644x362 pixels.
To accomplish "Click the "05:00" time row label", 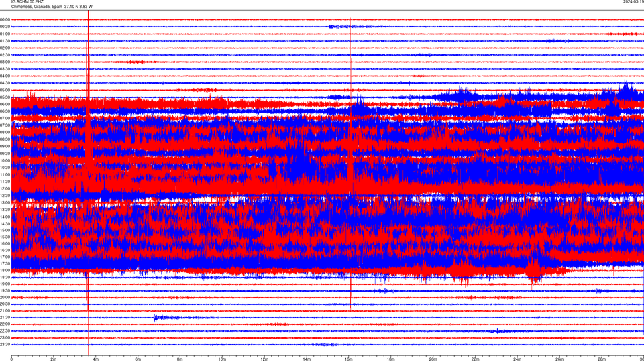I will [5, 90].
